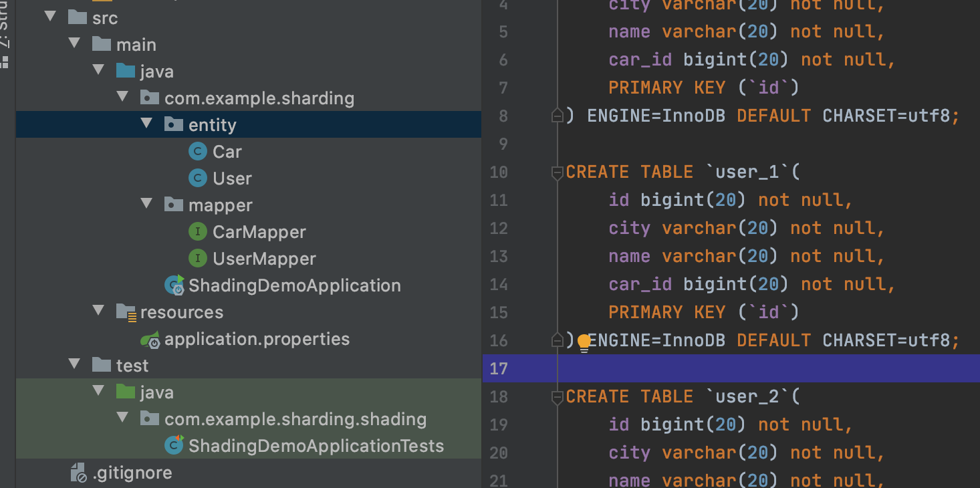The height and width of the screenshot is (488, 980).
Task: Click the mapper package icon
Action: [174, 205]
